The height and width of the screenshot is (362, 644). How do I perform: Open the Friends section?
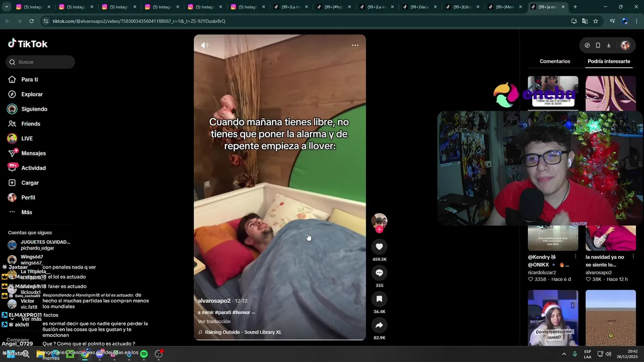click(31, 124)
